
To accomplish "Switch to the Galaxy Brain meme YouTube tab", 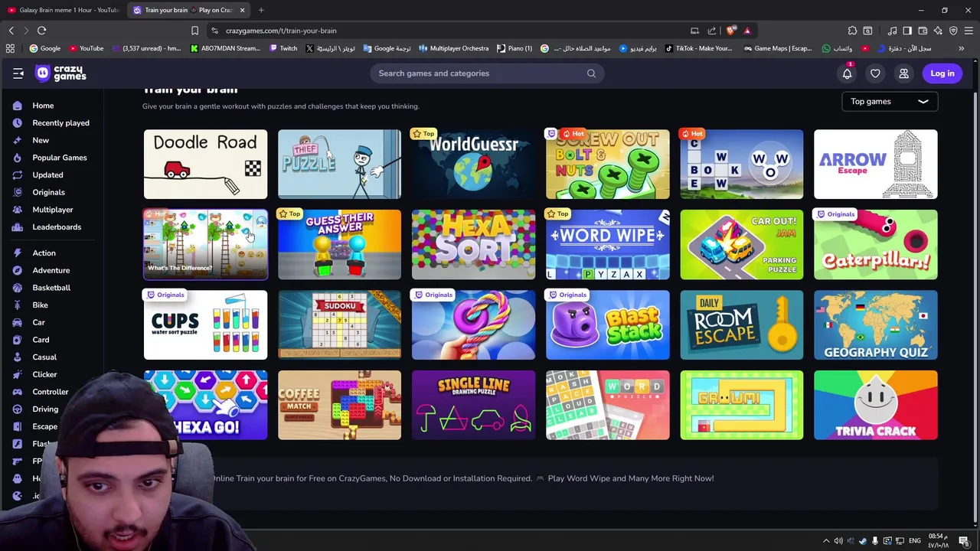I will pyautogui.click(x=63, y=10).
